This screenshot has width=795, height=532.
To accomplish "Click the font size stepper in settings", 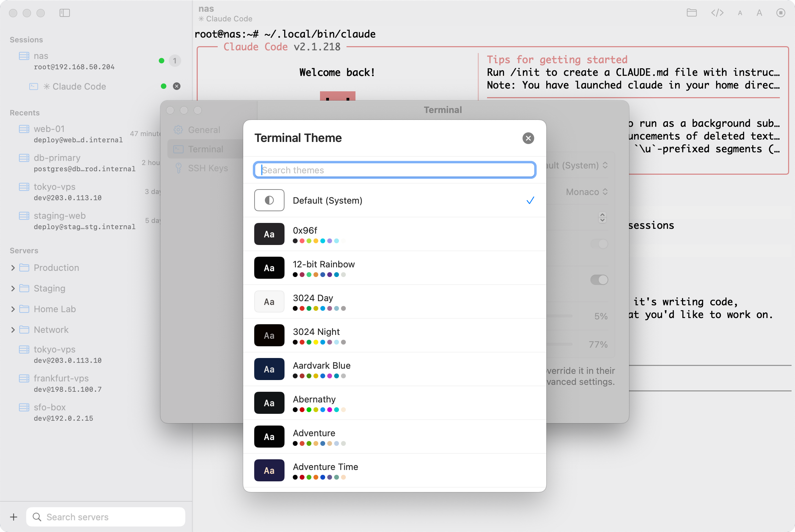I will tap(602, 217).
